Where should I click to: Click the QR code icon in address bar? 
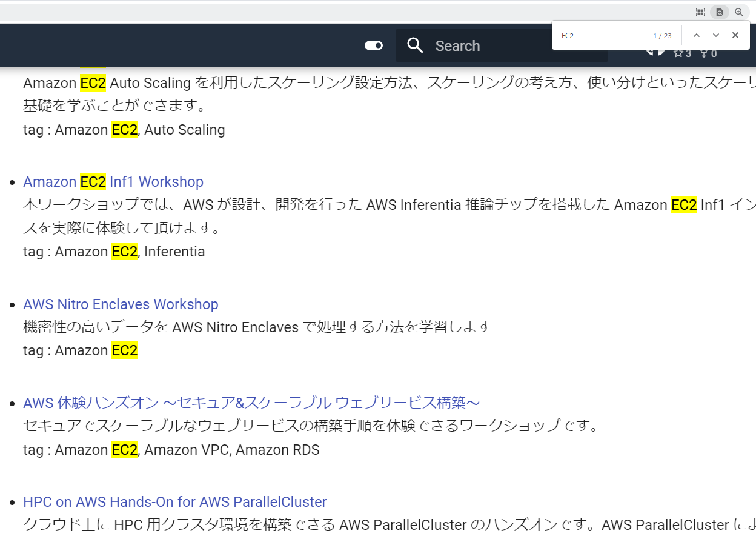point(700,12)
